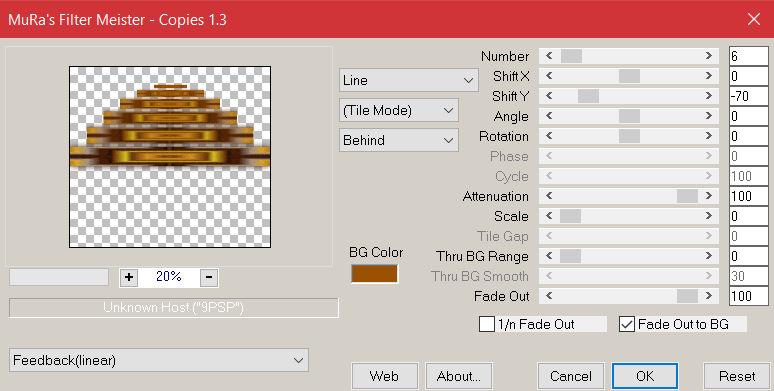The image size is (774, 391).
Task: Click left arrow of Shift X slider
Action: (549, 76)
